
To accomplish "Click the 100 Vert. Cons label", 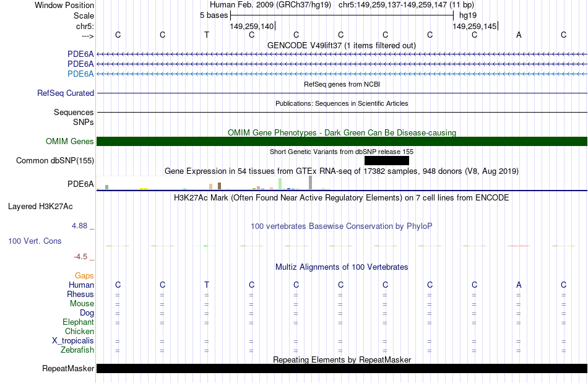I will 35,241.
